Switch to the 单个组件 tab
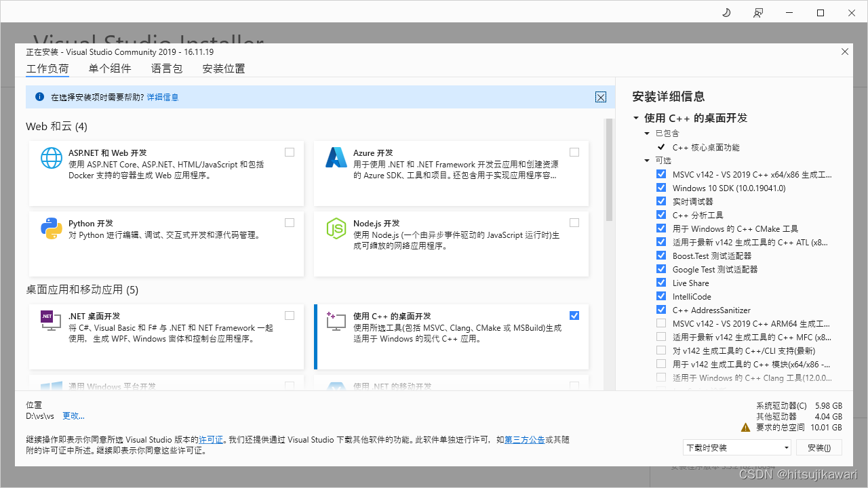The image size is (868, 488). [x=110, y=68]
